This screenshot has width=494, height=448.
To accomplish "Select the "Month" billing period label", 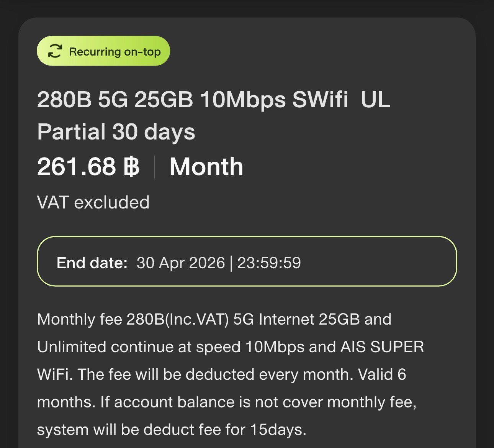I will click(x=206, y=167).
